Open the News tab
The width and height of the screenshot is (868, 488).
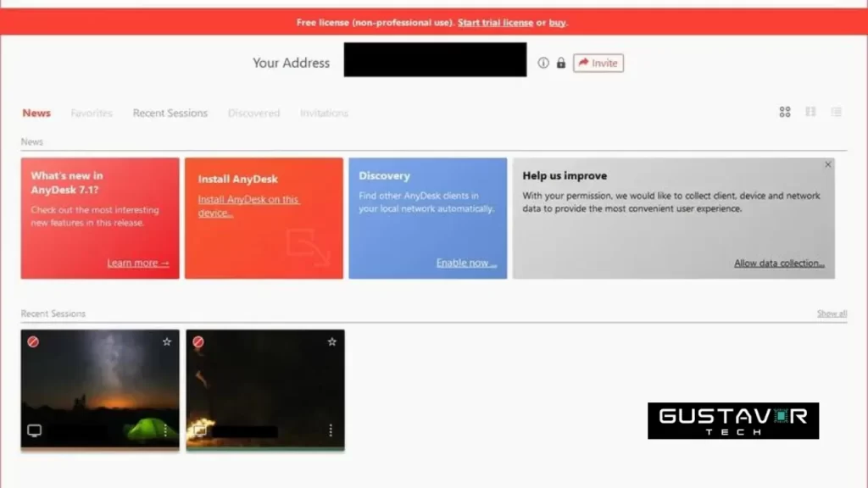coord(36,113)
